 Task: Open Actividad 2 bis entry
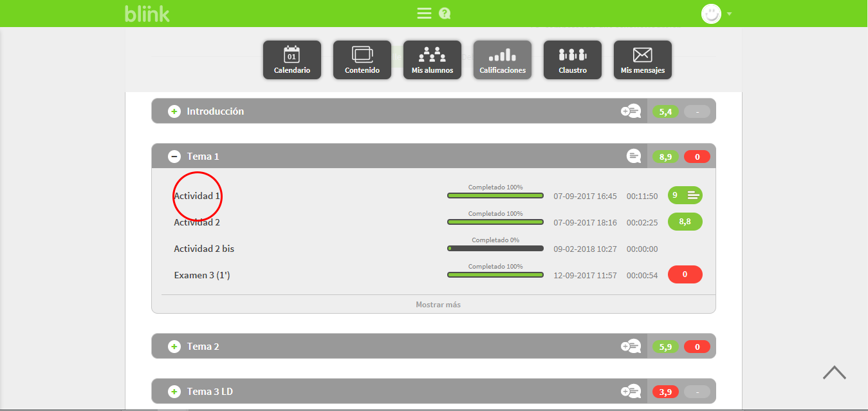pos(204,249)
